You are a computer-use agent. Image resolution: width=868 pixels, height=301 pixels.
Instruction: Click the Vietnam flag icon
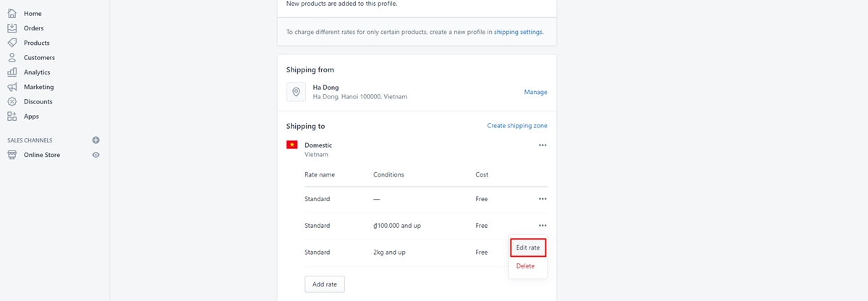click(x=292, y=145)
